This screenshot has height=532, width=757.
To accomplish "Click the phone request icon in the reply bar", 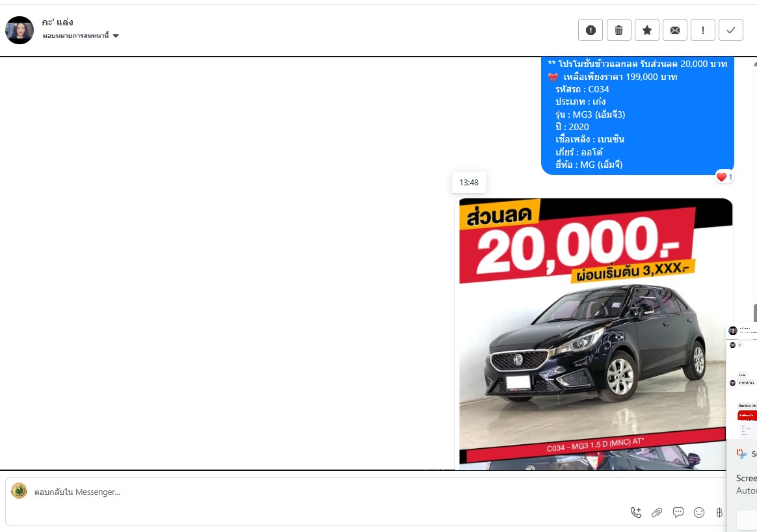I will (x=636, y=512).
